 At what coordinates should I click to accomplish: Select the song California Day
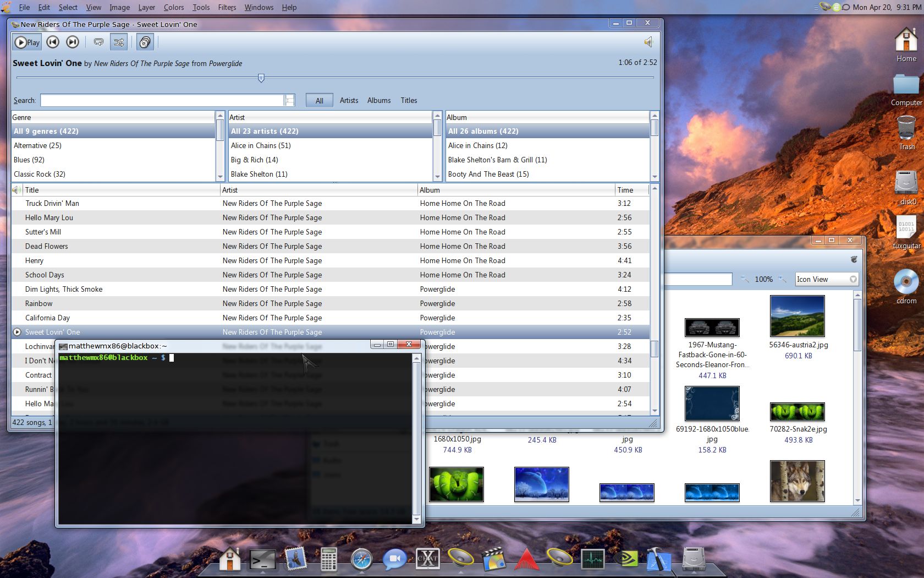[330, 318]
